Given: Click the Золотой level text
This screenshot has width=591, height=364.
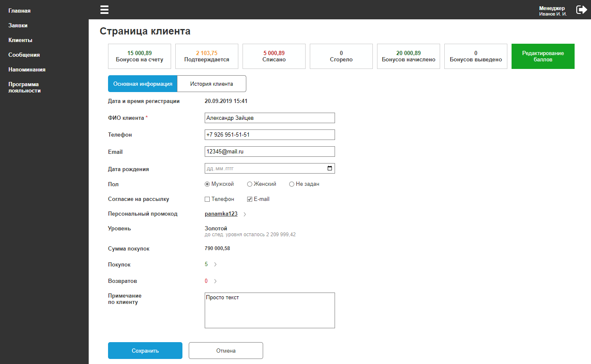Looking at the screenshot, I should pyautogui.click(x=216, y=229).
